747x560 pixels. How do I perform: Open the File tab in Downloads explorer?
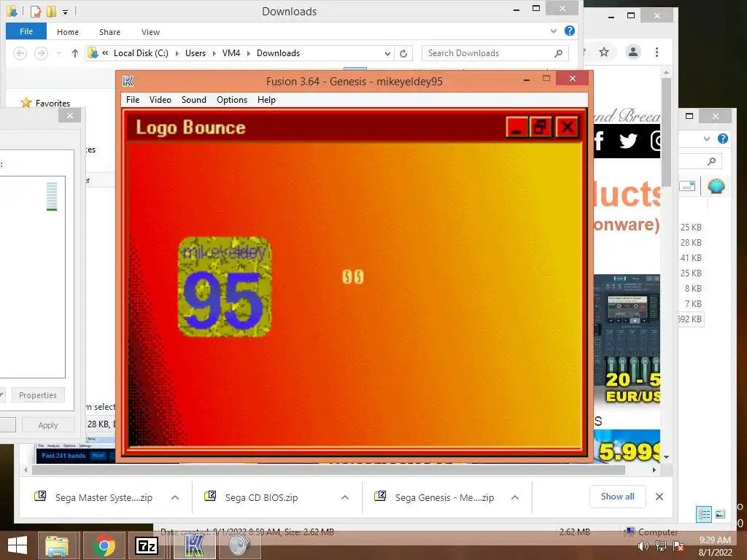pos(26,31)
